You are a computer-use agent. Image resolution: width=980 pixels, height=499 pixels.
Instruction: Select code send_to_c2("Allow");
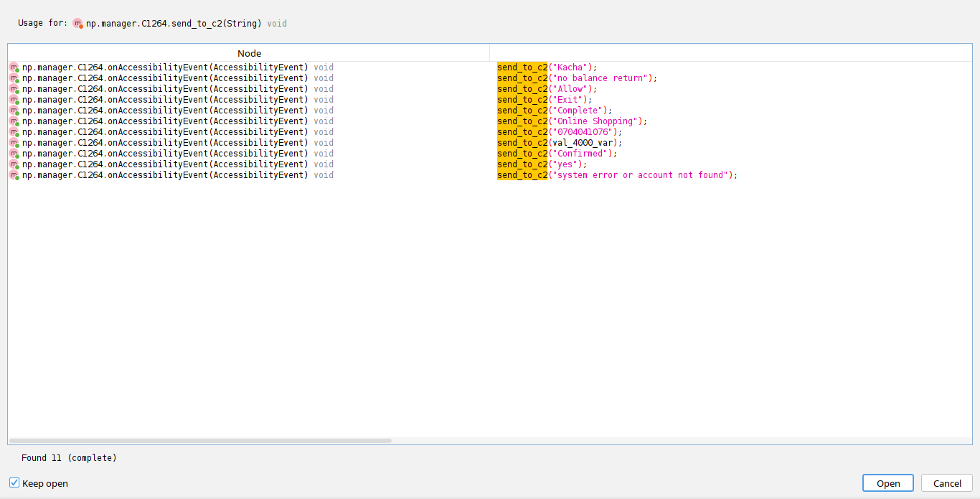pos(547,89)
